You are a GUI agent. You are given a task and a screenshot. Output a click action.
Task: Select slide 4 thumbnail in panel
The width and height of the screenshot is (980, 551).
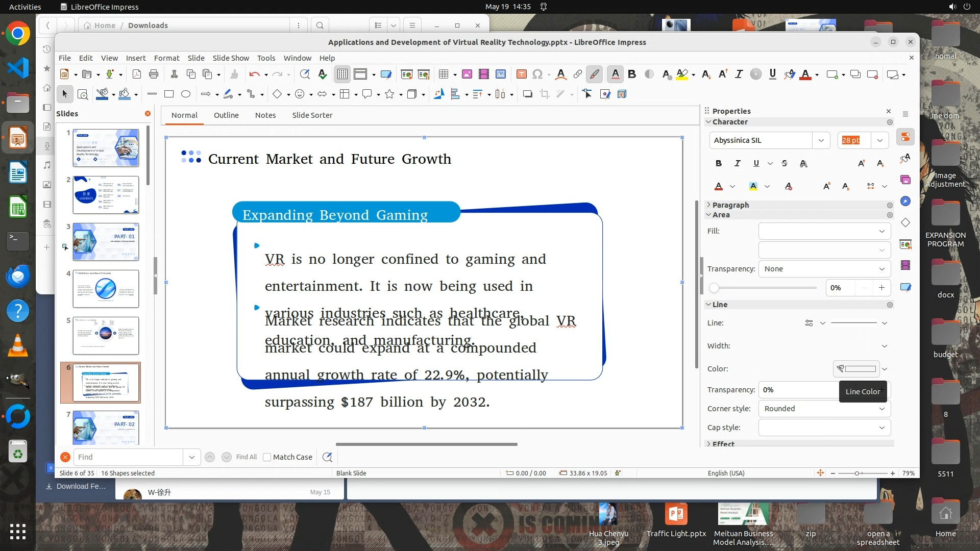click(106, 289)
